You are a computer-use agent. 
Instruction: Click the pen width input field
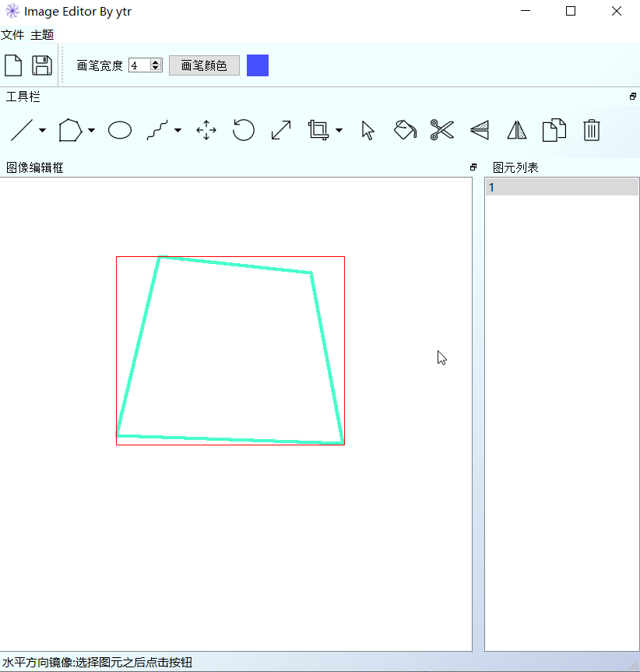(139, 65)
